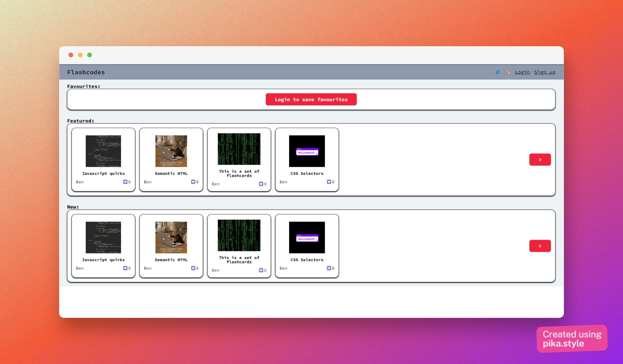Favourite Semantic HTML heart icon in New
Screen dimensions: 623x364
point(193,268)
